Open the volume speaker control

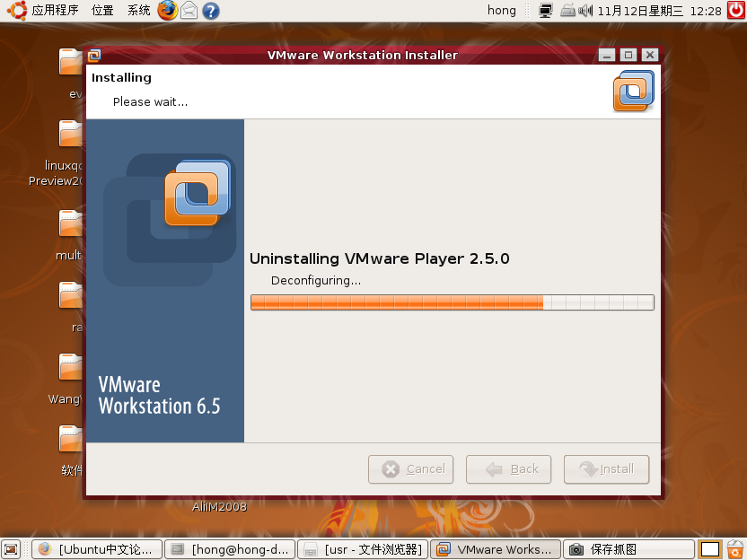585,11
